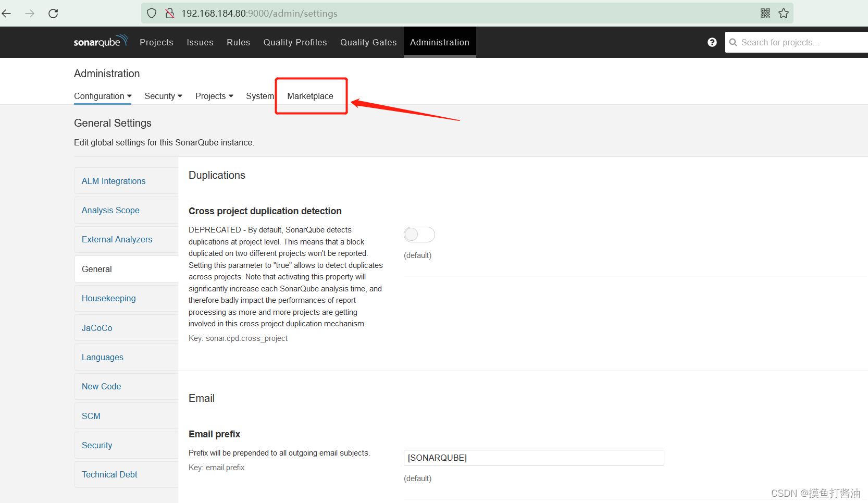Click the shield tracking protection icon
Image resolution: width=868 pixels, height=503 pixels.
click(x=152, y=14)
